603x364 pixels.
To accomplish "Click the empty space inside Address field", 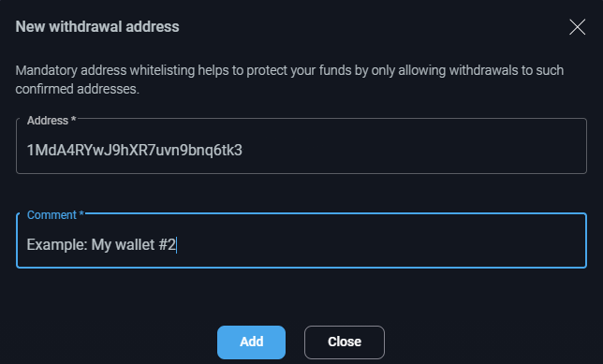I will (x=414, y=150).
